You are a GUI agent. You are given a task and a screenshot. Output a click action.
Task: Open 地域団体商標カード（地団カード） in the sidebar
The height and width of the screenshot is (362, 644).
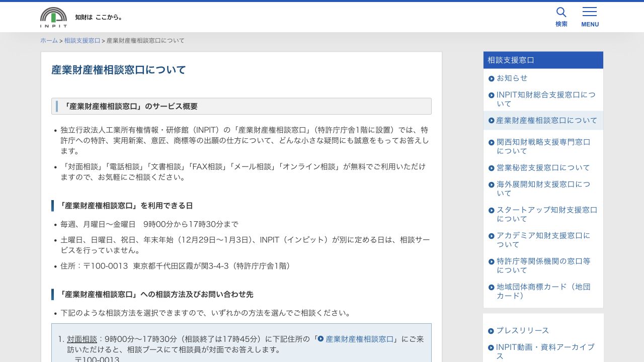click(x=543, y=291)
